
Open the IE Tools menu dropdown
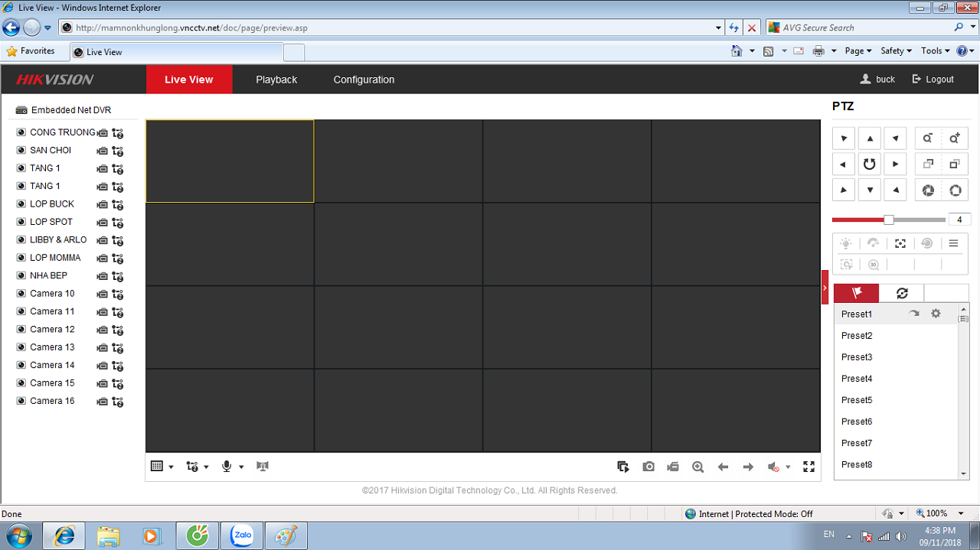[x=935, y=50]
